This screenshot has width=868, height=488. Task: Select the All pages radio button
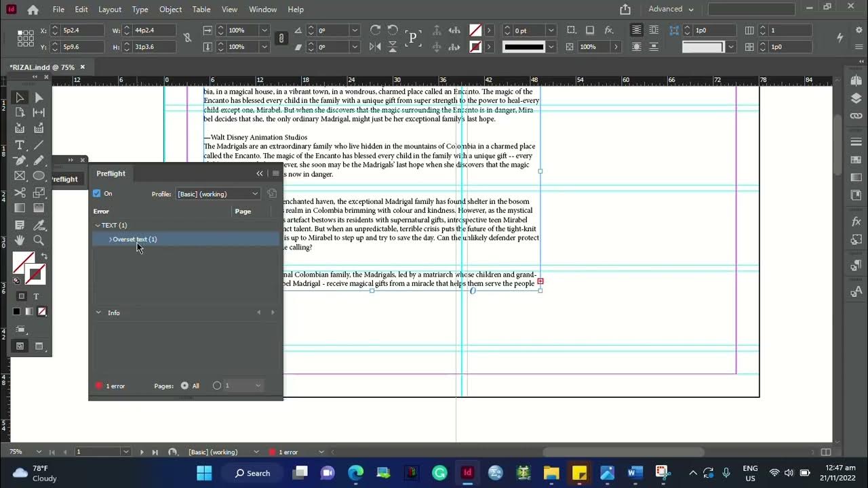coord(184,386)
